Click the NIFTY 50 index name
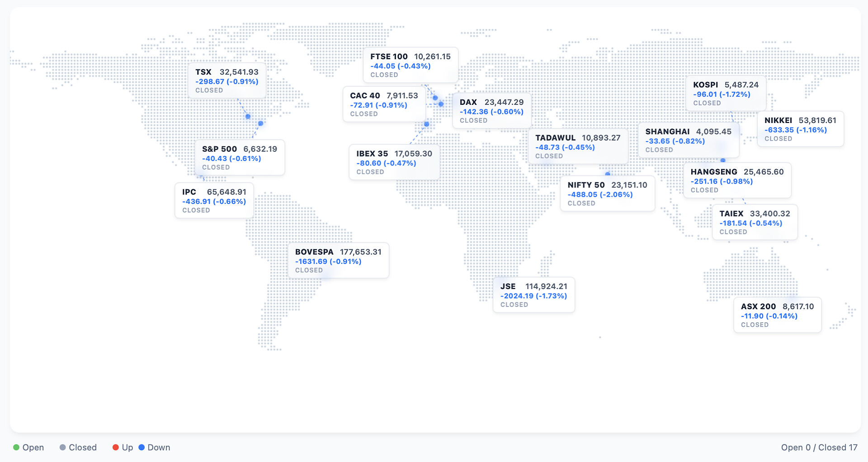868x462 pixels. pos(586,185)
